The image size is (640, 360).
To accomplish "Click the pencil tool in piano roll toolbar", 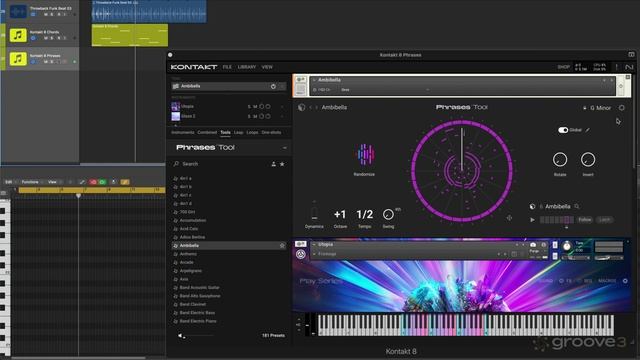I will [x=82, y=182].
